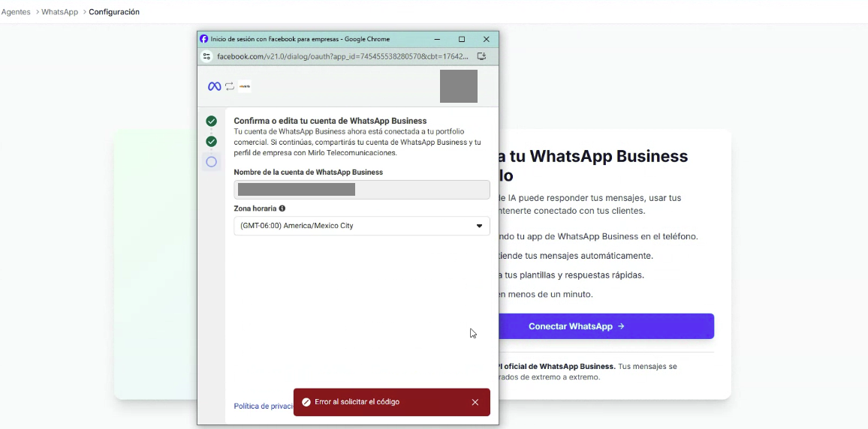Viewport: 868px width, 429px height.
Task: Dismiss the Error al solicitar el código toast
Action: click(x=475, y=403)
